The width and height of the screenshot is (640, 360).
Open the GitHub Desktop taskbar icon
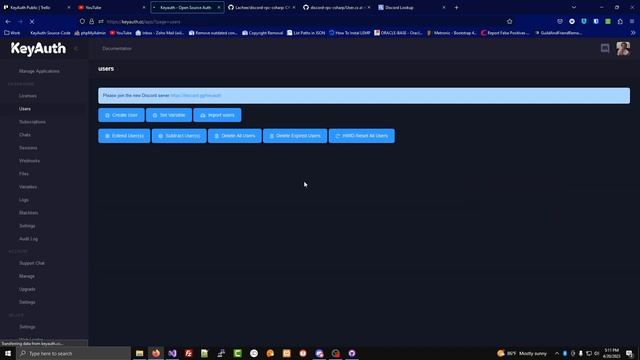coord(352,353)
